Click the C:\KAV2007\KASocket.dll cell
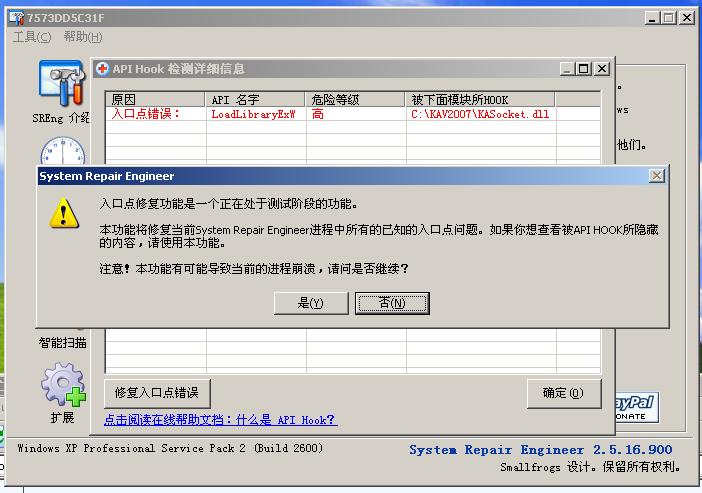The image size is (702, 493). coord(481,114)
